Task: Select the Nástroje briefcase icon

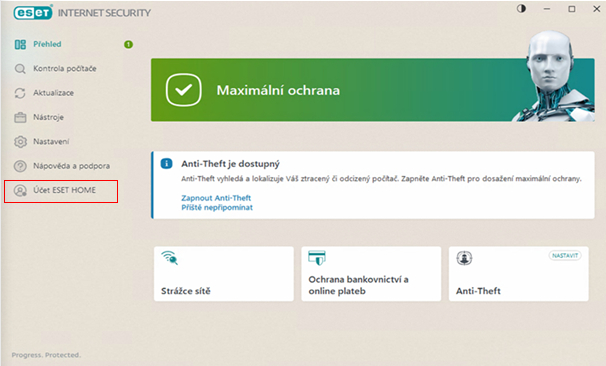Action: click(20, 117)
